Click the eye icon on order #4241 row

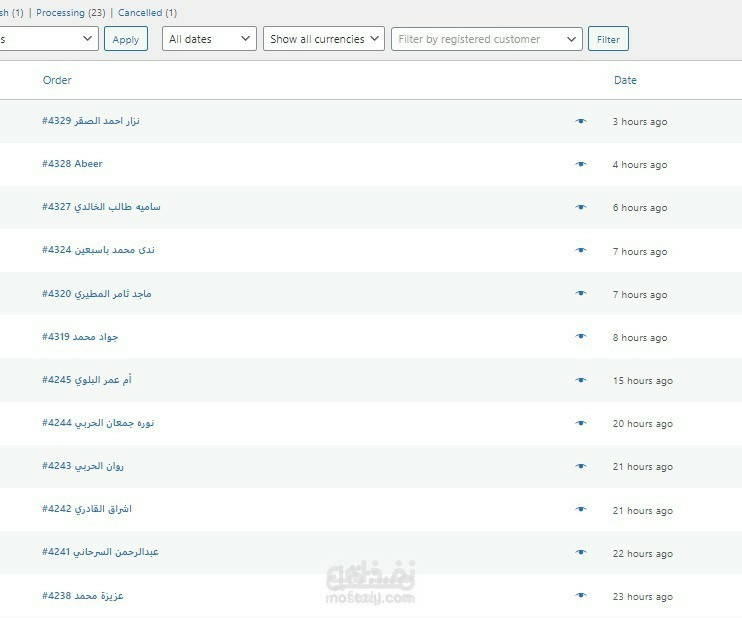(581, 552)
